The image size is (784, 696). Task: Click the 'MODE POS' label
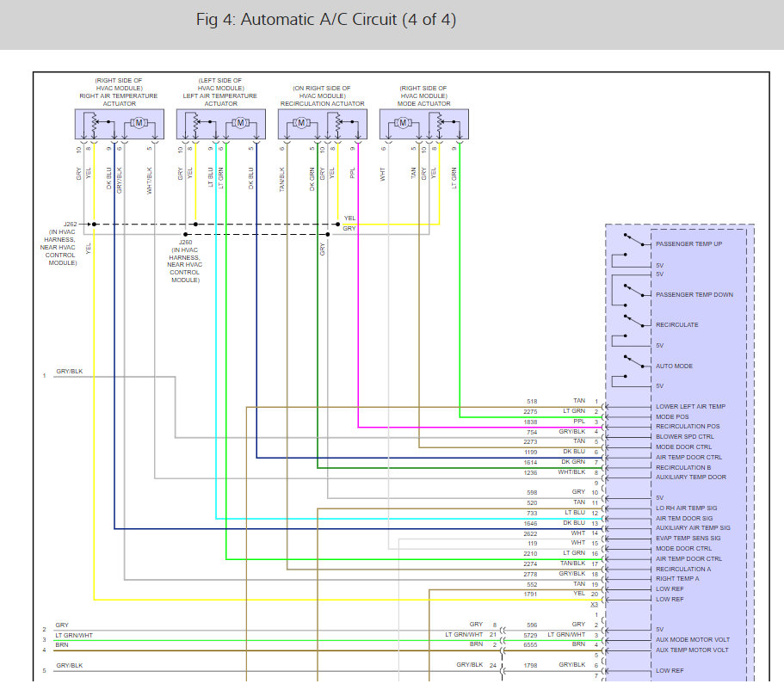tap(672, 416)
